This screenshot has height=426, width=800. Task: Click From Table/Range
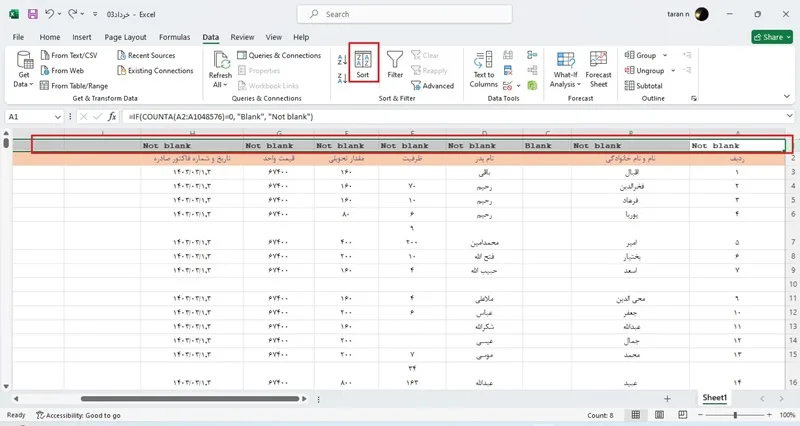tap(74, 86)
